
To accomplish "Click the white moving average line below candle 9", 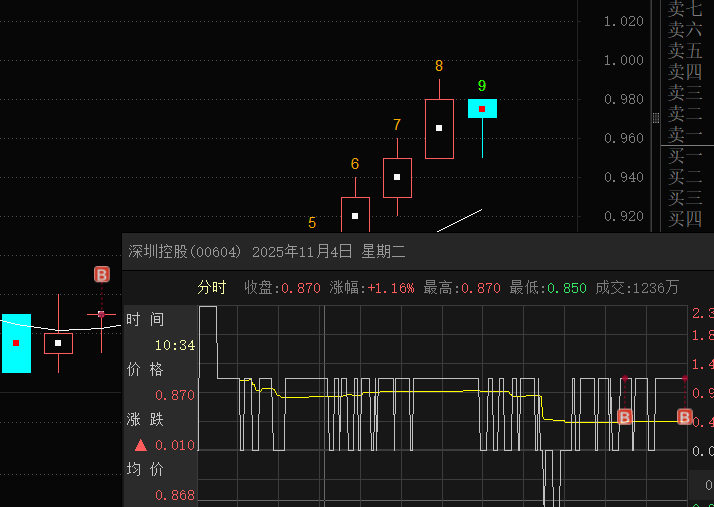I will 460,220.
